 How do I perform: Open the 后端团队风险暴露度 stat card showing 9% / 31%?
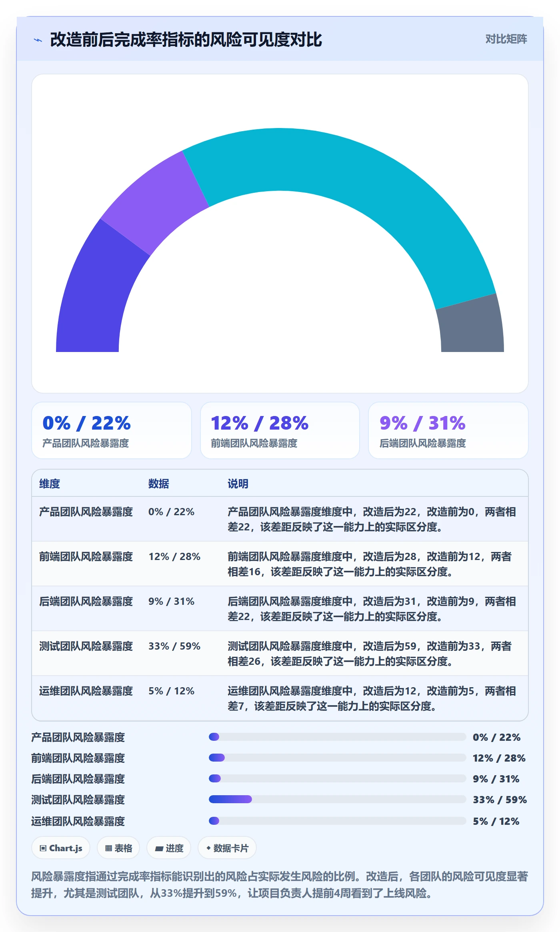tap(448, 430)
